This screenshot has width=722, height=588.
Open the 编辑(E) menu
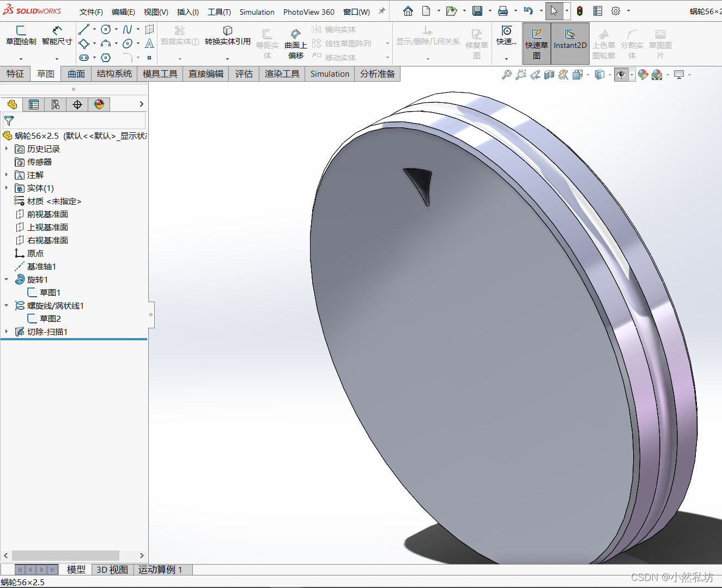(123, 12)
